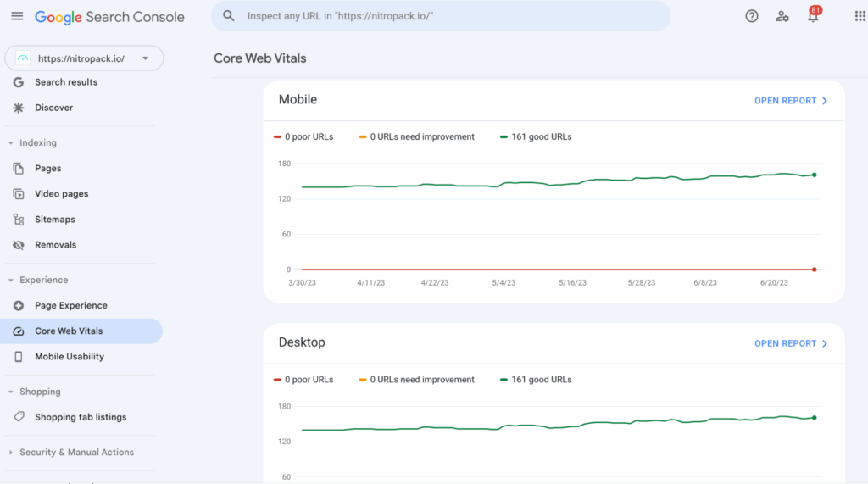Click the search magnifier icon
Viewport: 868px width, 484px height.
pos(229,16)
